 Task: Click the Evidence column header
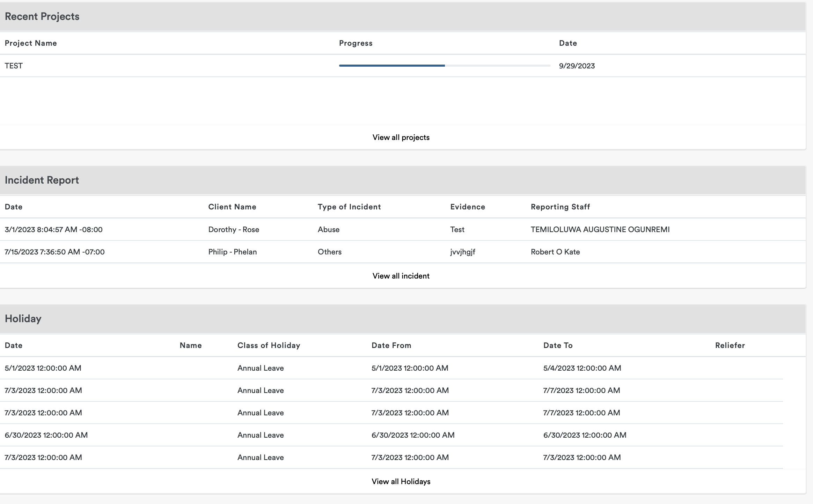click(x=467, y=207)
